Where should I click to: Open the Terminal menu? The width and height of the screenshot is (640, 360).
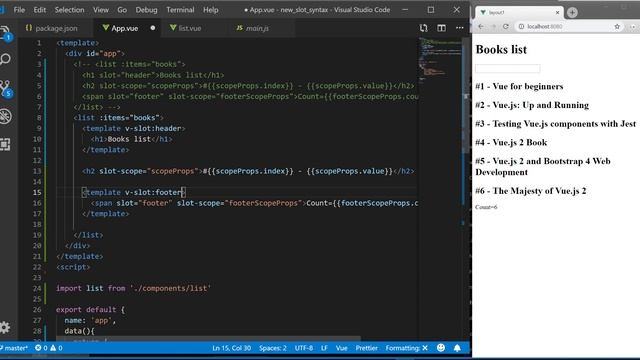point(180,10)
